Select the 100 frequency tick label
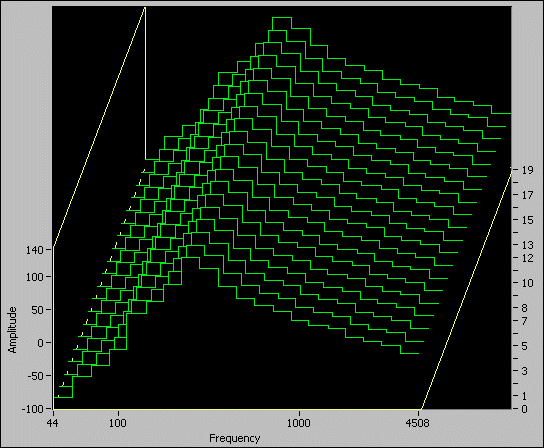Image resolution: width=544 pixels, height=448 pixels. point(118,423)
